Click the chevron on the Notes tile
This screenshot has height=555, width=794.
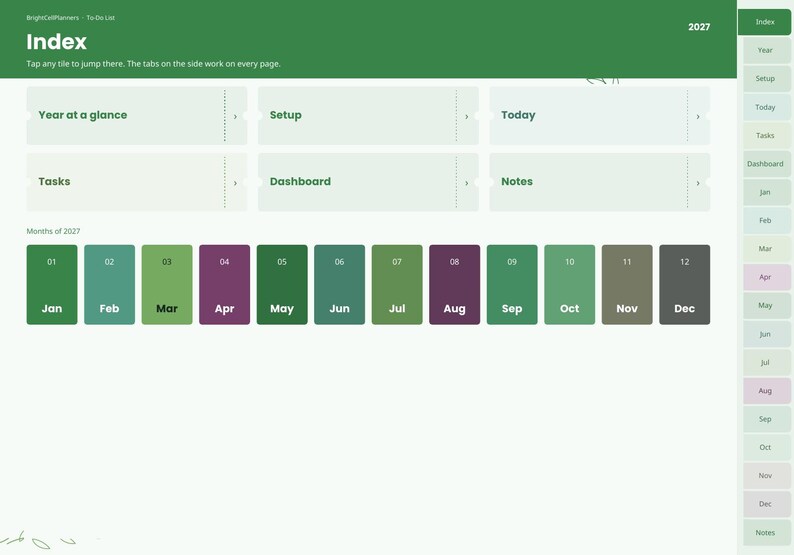698,183
